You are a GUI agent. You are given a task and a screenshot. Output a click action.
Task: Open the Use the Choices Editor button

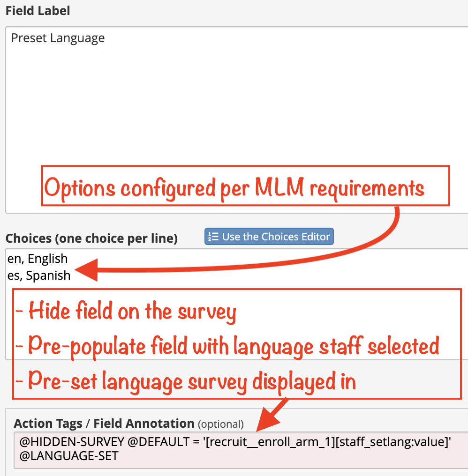click(x=269, y=237)
